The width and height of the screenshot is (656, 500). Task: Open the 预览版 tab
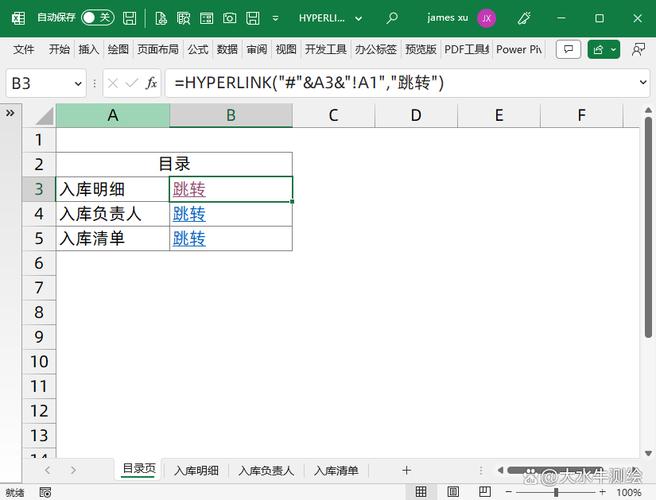(x=420, y=49)
